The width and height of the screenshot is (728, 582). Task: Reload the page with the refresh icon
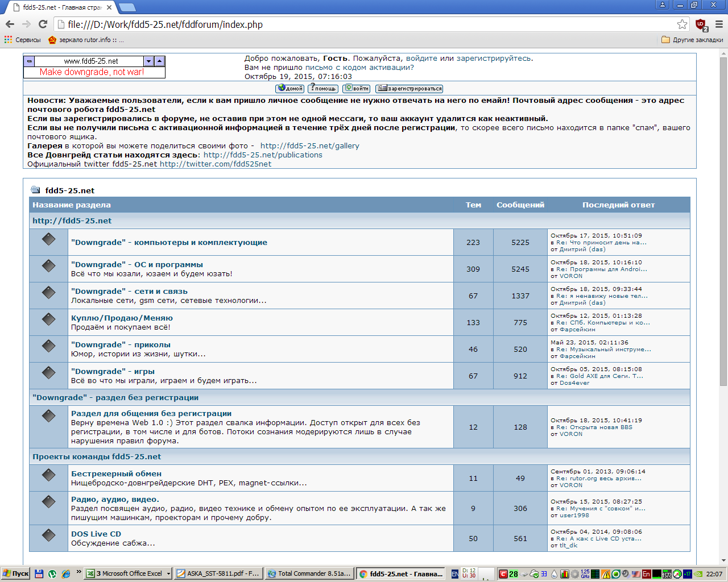point(43,24)
